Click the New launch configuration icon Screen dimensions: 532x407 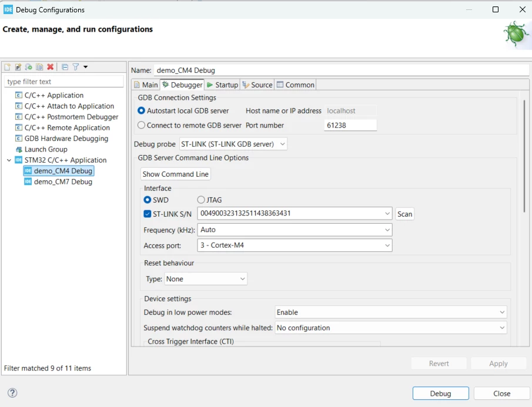coord(8,67)
